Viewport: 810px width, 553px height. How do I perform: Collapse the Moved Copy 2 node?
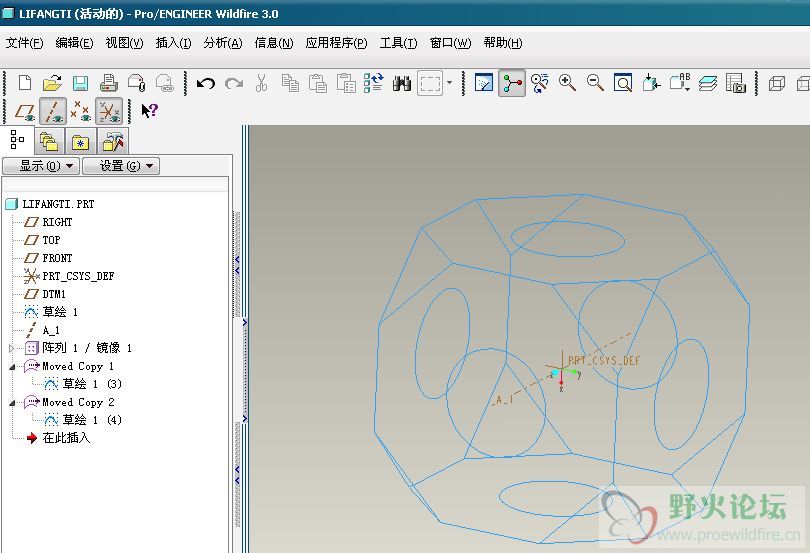pos(11,402)
